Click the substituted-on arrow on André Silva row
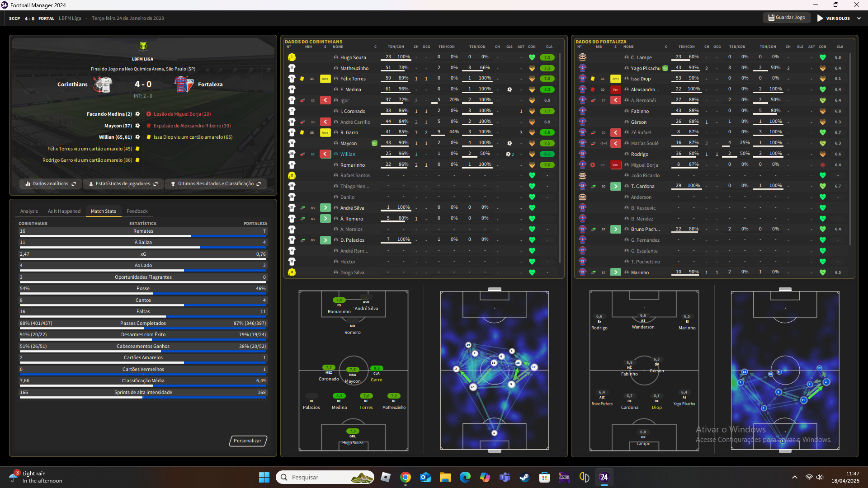The height and width of the screenshot is (488, 868). [x=325, y=208]
